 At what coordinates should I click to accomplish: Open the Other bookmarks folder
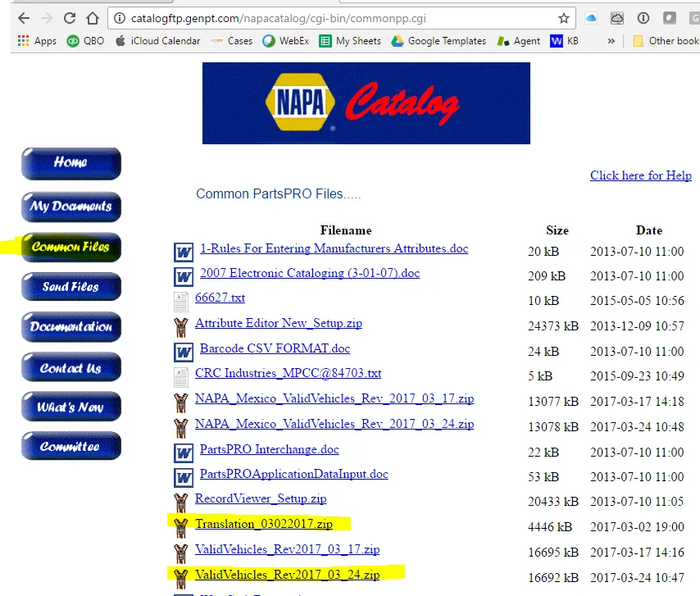click(x=665, y=41)
